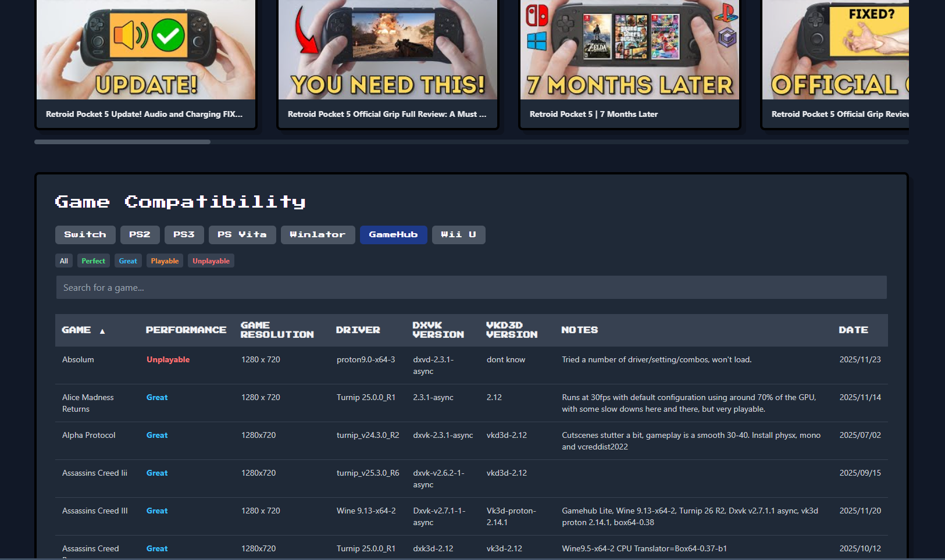This screenshot has width=945, height=560.
Task: Open the Official Grip Full Review title link
Action: [387, 114]
